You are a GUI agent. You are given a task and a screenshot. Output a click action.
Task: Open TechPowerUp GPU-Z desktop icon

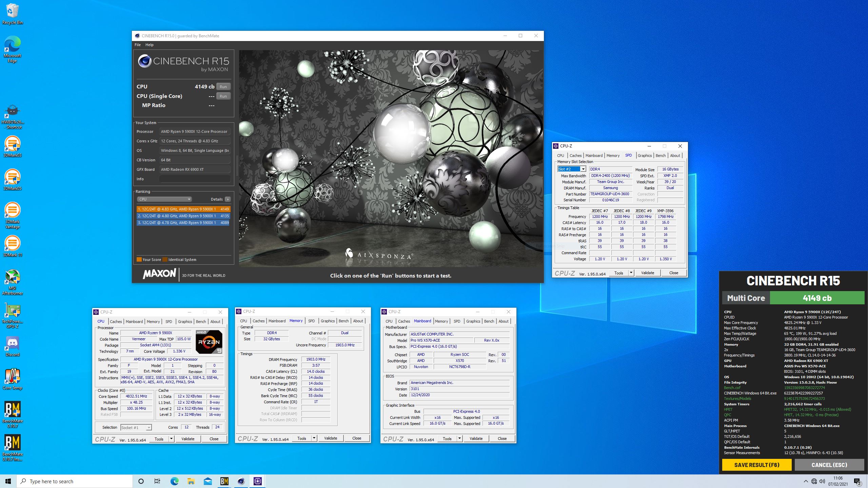pyautogui.click(x=12, y=315)
